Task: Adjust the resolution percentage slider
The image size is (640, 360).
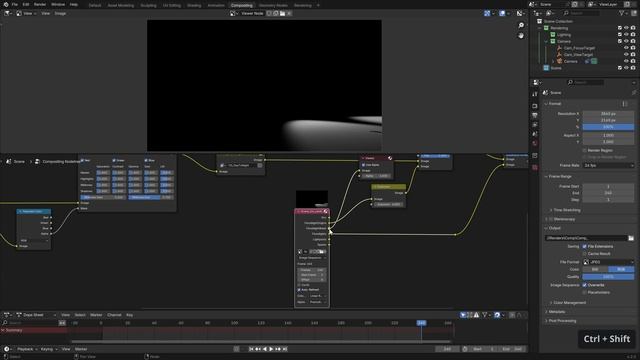Action: [608, 127]
